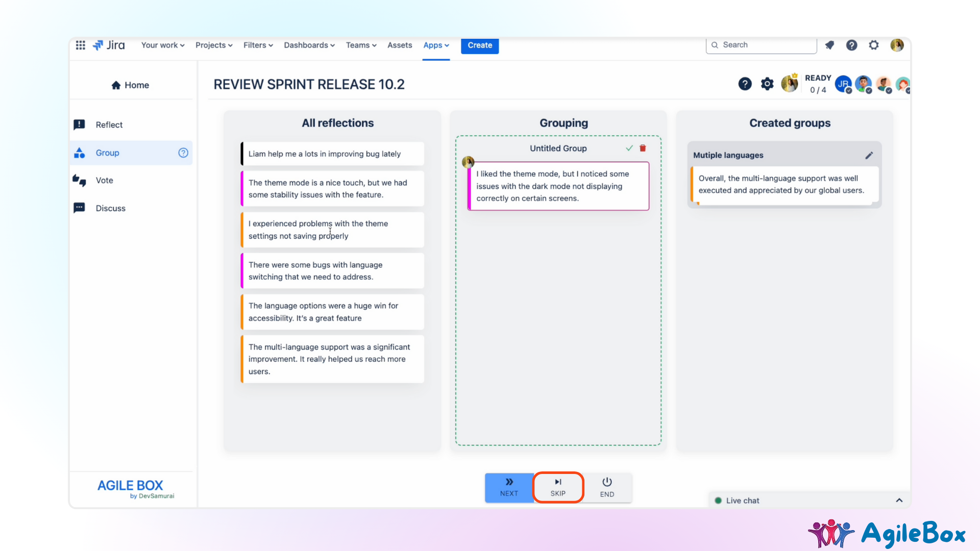Select the black-striped Liam reflection card
The height and width of the screenshot is (551, 980).
point(332,154)
